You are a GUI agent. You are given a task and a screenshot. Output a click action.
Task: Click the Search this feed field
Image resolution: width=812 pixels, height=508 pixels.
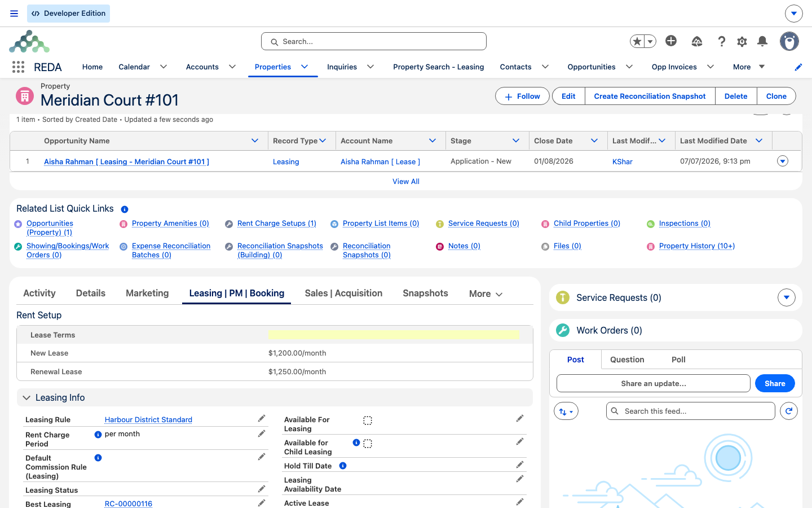click(x=691, y=411)
